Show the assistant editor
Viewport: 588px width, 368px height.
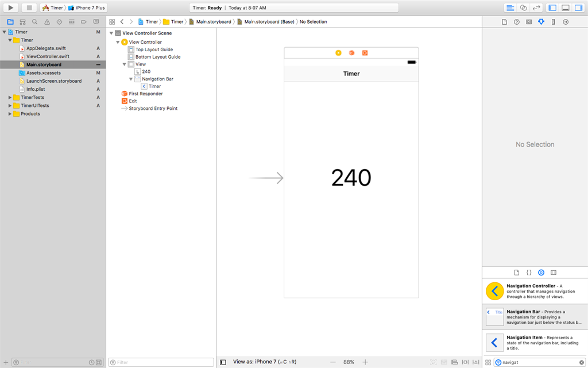point(523,7)
